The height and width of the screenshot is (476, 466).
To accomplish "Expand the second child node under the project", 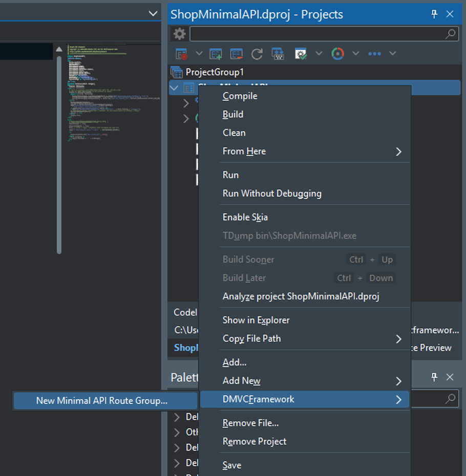I will (186, 118).
